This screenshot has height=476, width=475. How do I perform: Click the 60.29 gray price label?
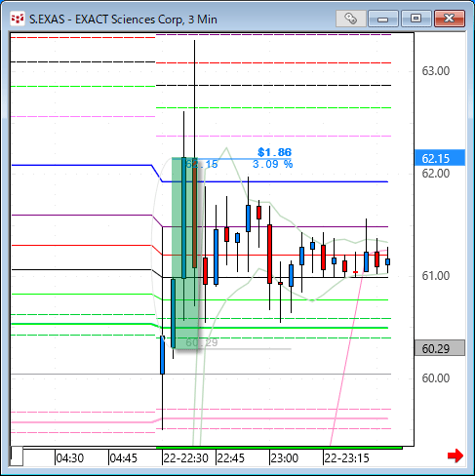point(440,348)
